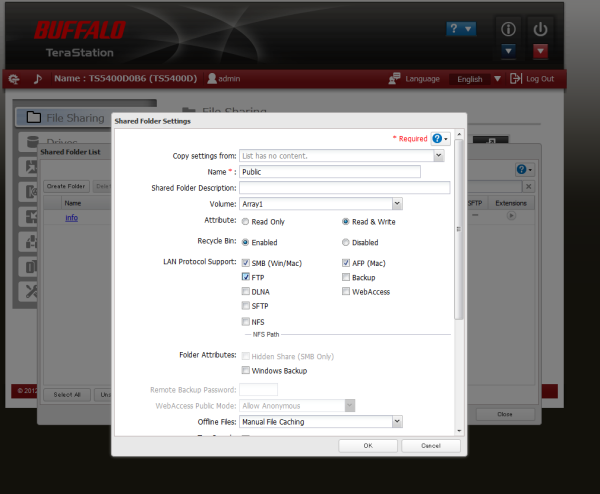Click the help icon in Shared Folder Settings
600x494 pixels.
(x=440, y=139)
